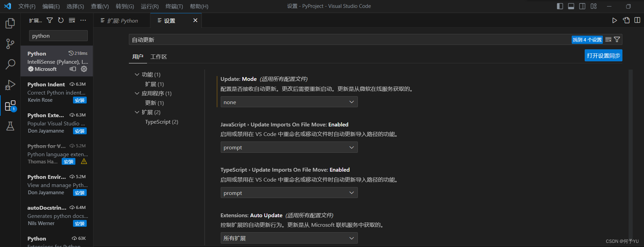Click the 打开设置同步 button
Viewport: 644px width, 247px height.
[x=603, y=55]
